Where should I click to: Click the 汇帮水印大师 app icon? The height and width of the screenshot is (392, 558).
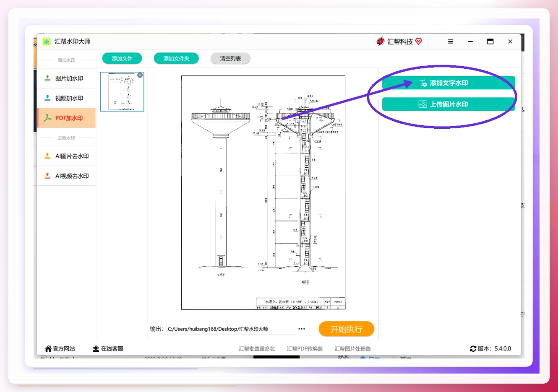[47, 42]
